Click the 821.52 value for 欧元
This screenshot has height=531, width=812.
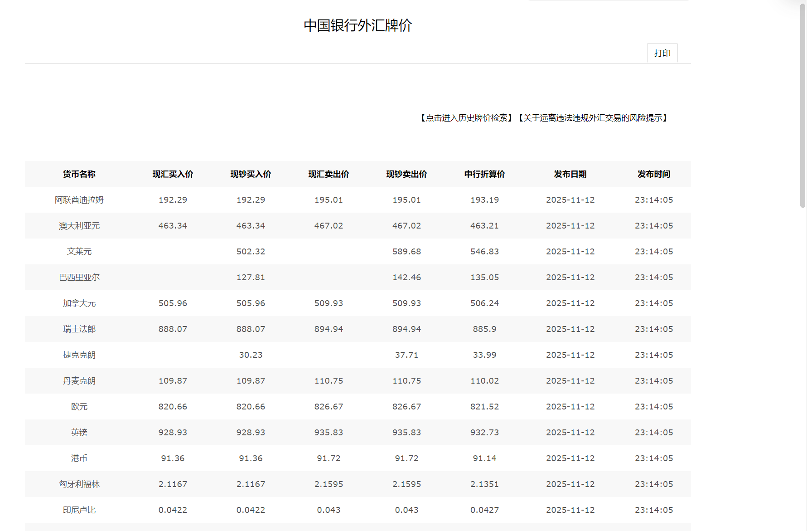point(484,407)
